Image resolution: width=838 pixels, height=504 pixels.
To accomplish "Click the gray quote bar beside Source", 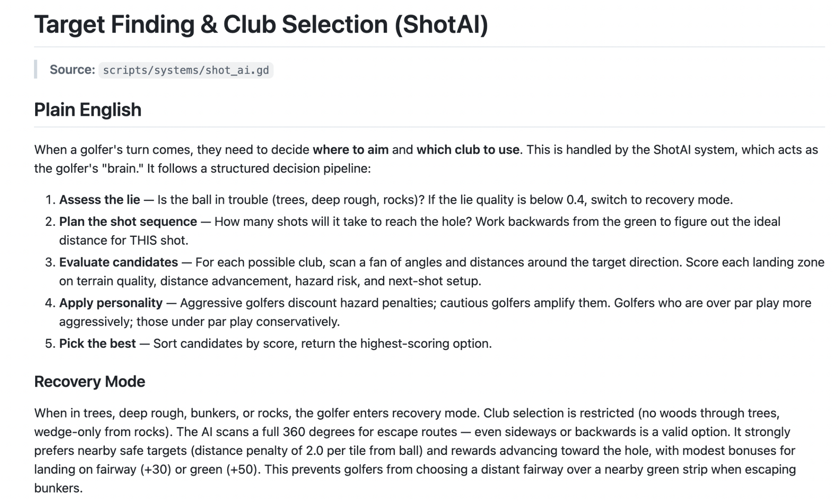I will click(36, 69).
